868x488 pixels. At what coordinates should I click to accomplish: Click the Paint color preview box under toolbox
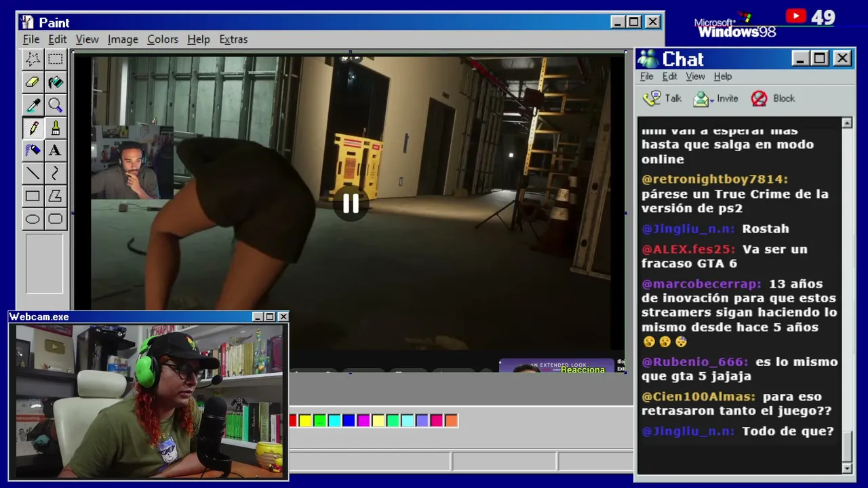pyautogui.click(x=44, y=264)
